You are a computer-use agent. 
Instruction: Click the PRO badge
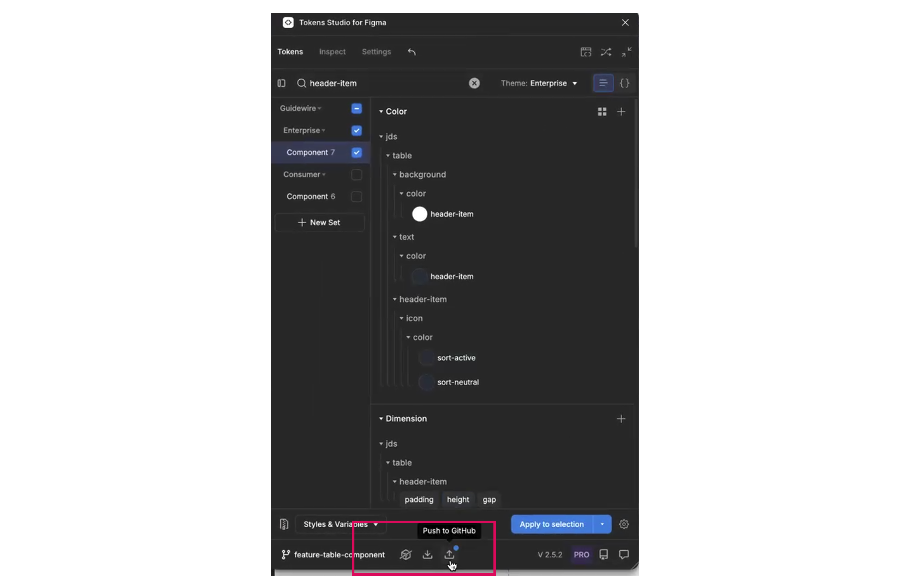(581, 554)
